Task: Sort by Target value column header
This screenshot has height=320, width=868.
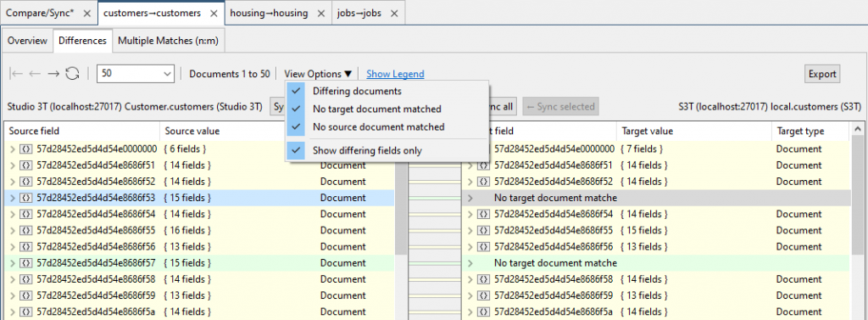Action: point(694,131)
